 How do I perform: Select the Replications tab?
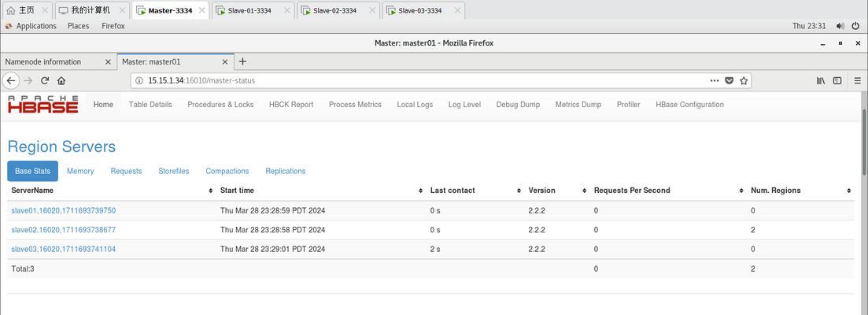pyautogui.click(x=286, y=171)
